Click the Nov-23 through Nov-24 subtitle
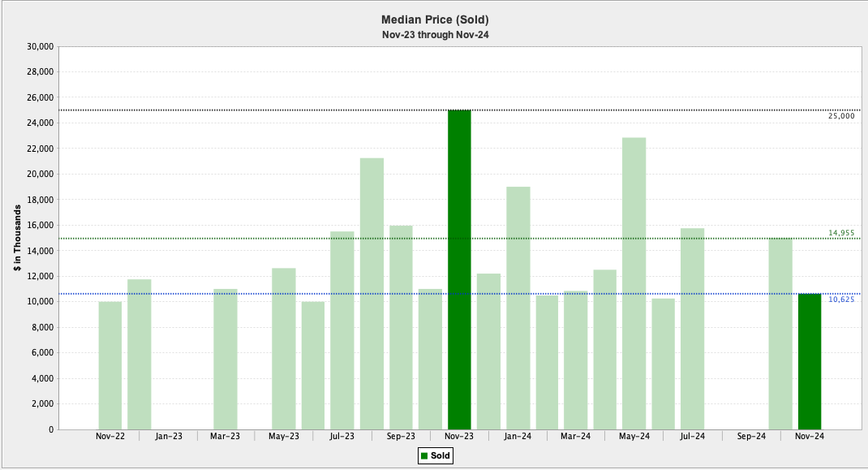Image resolution: width=868 pixels, height=470 pixels. (435, 35)
